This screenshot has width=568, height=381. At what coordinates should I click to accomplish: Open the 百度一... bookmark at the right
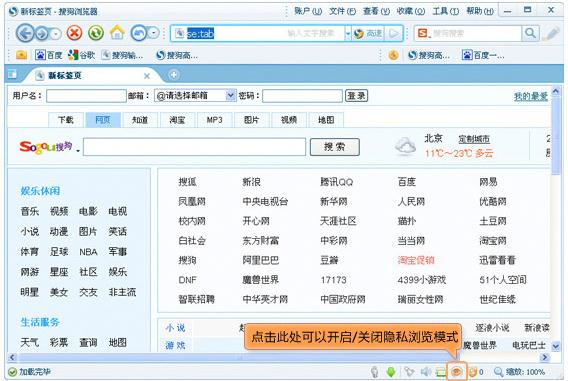(x=483, y=55)
